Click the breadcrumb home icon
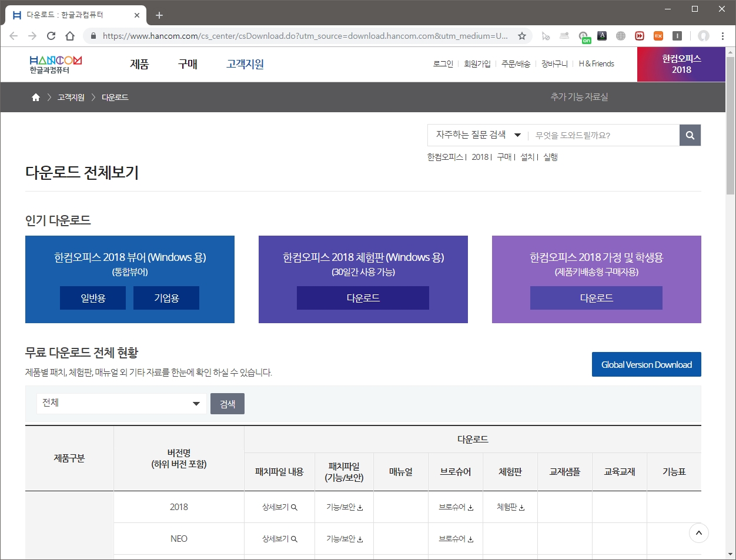Screen dimensions: 736x560 pos(36,98)
